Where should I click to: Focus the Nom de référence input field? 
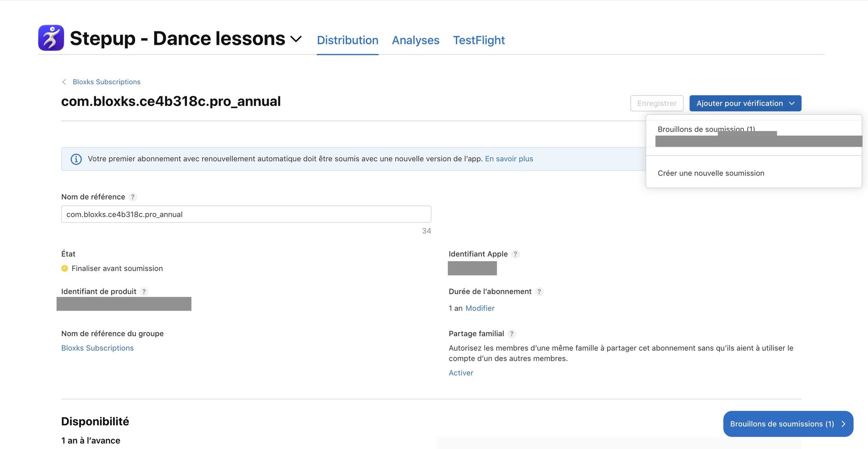pyautogui.click(x=246, y=214)
